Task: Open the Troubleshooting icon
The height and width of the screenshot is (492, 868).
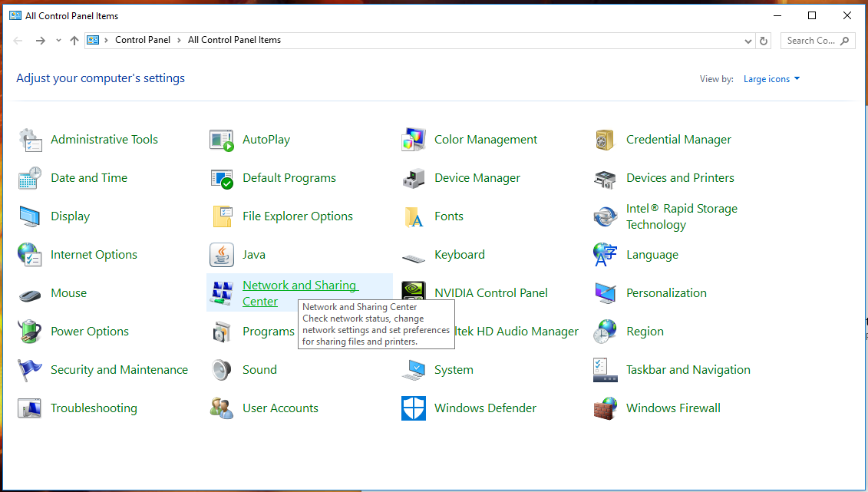Action: tap(30, 408)
